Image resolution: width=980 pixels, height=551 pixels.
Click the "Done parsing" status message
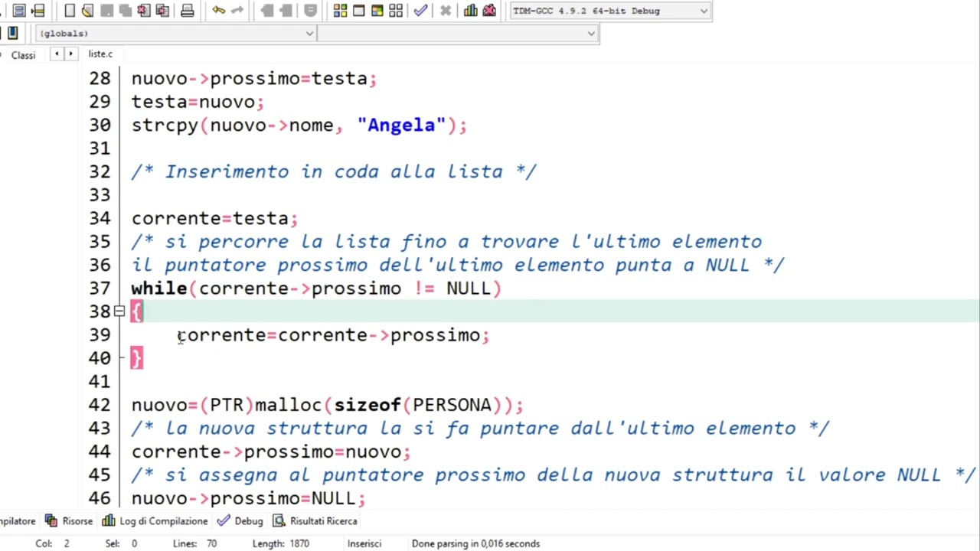[475, 544]
